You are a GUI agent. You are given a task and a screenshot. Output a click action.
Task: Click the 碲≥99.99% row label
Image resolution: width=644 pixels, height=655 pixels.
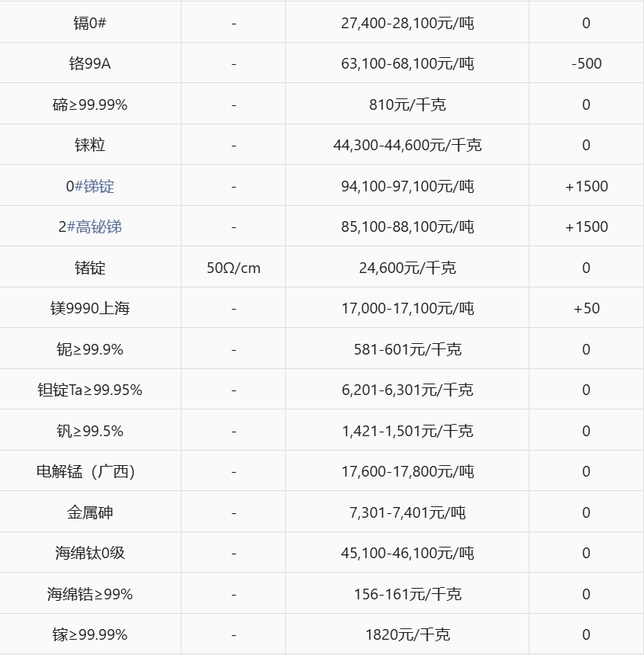[x=90, y=104]
